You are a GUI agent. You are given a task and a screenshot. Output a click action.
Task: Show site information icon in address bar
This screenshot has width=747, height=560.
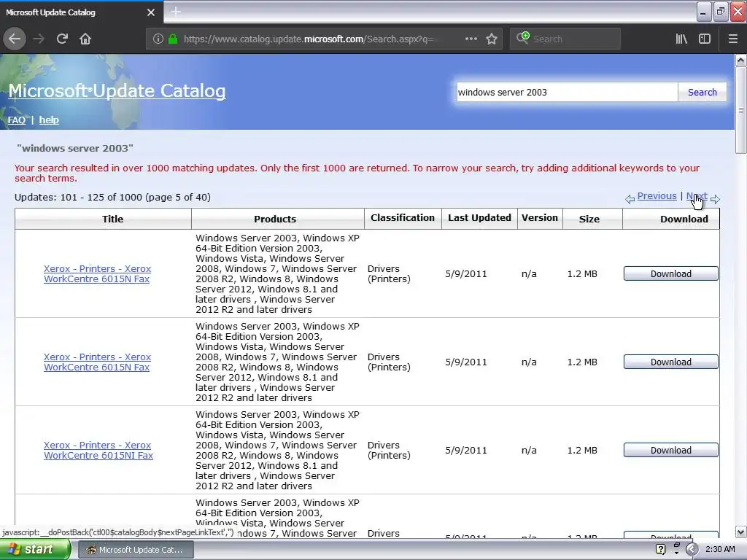point(158,39)
